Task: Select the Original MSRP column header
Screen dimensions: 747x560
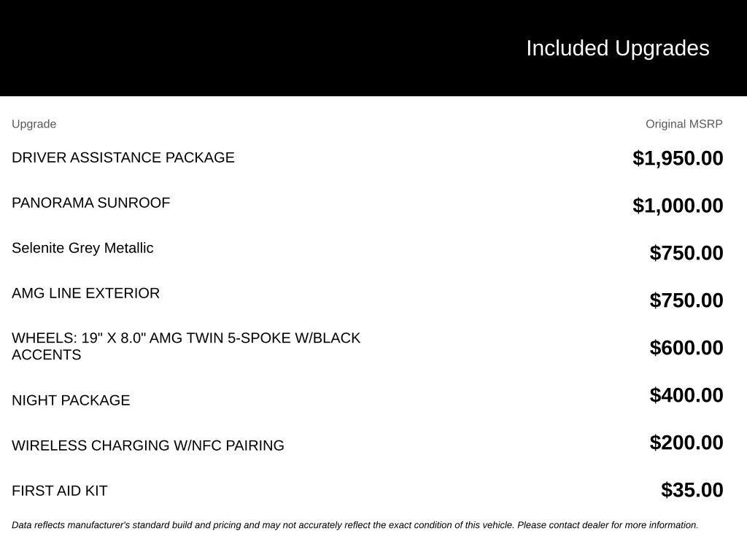Action: coord(684,124)
